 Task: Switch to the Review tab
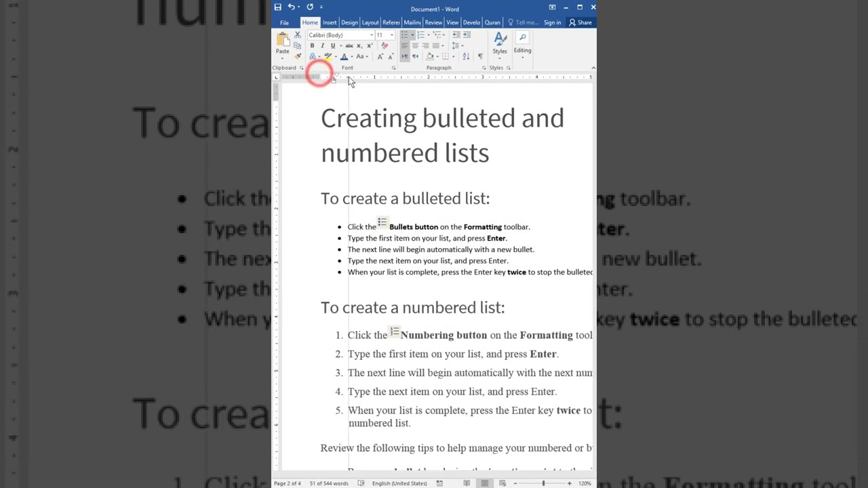[x=433, y=22]
